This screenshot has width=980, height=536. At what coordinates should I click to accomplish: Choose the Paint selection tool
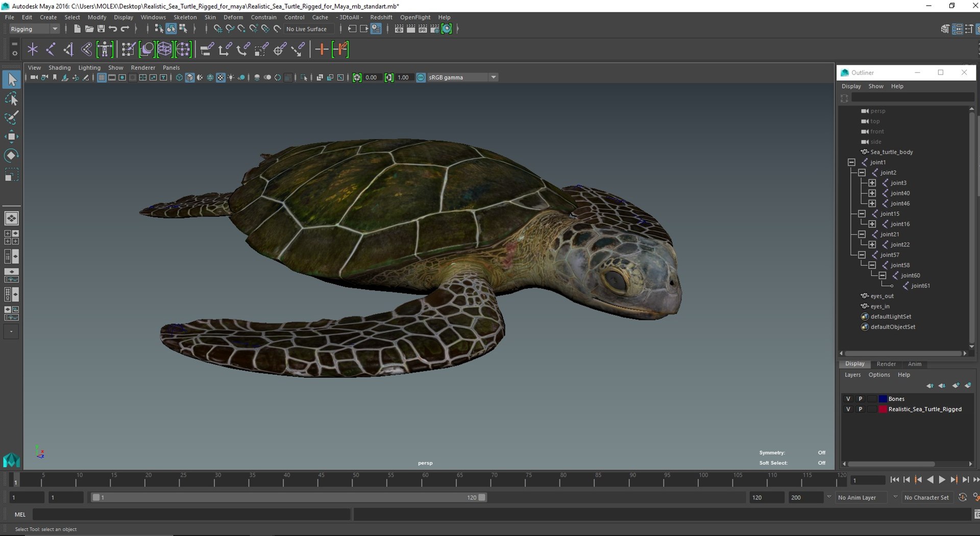coord(11,117)
